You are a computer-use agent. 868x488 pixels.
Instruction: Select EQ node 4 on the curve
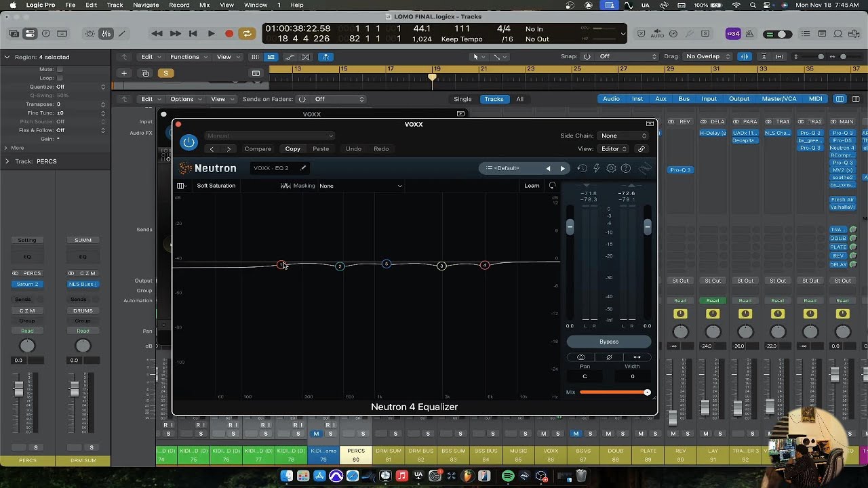[x=485, y=265]
